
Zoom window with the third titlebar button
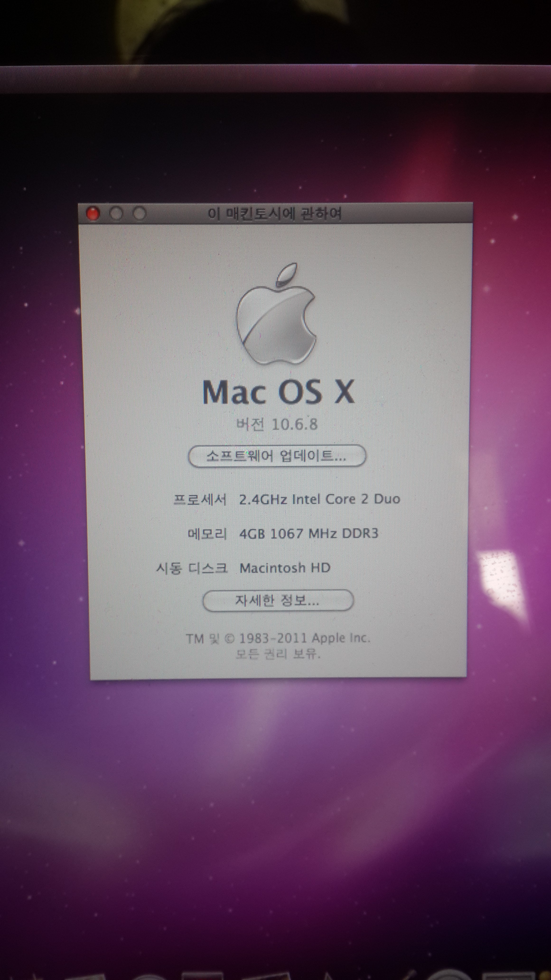[139, 214]
